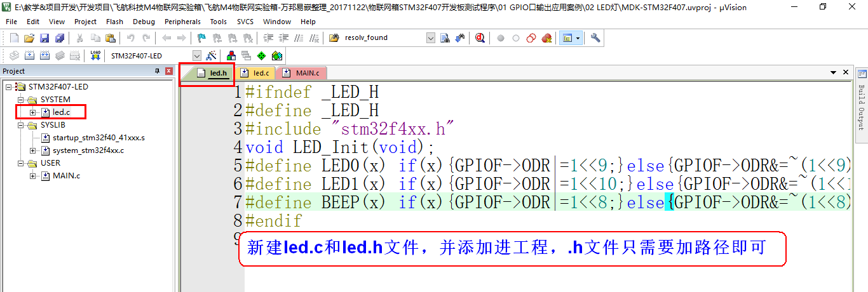Open the window layout dropdown arrow in toolbar

(x=578, y=38)
